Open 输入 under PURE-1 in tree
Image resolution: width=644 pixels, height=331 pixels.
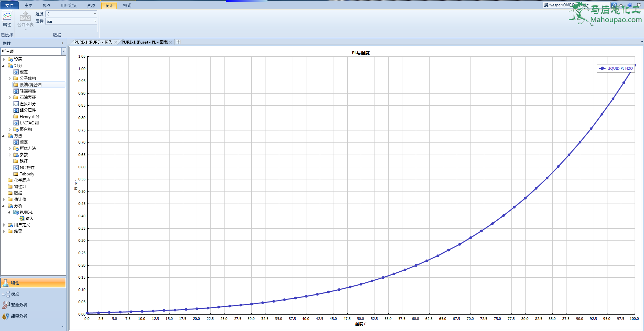click(29, 219)
